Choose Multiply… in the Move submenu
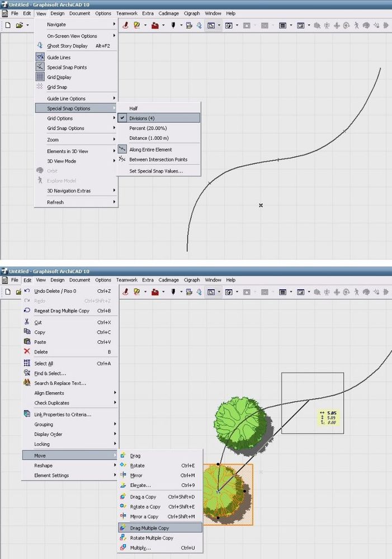 pyautogui.click(x=160, y=548)
